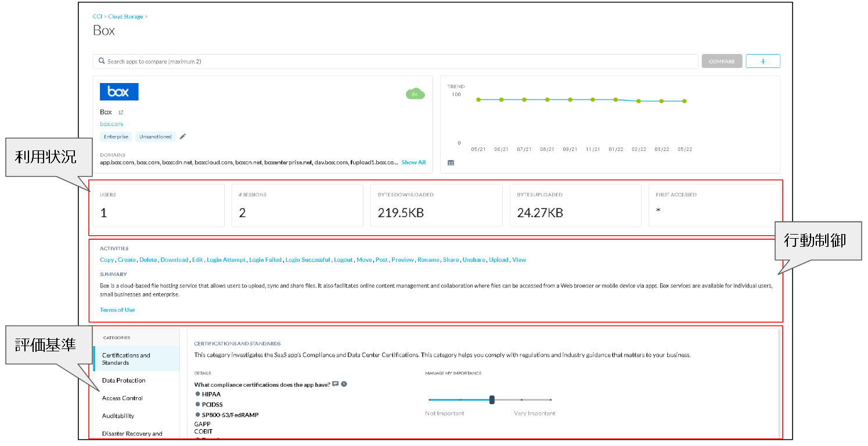Click the importance slider handle
Screen dimensions: 868x446
tap(492, 400)
